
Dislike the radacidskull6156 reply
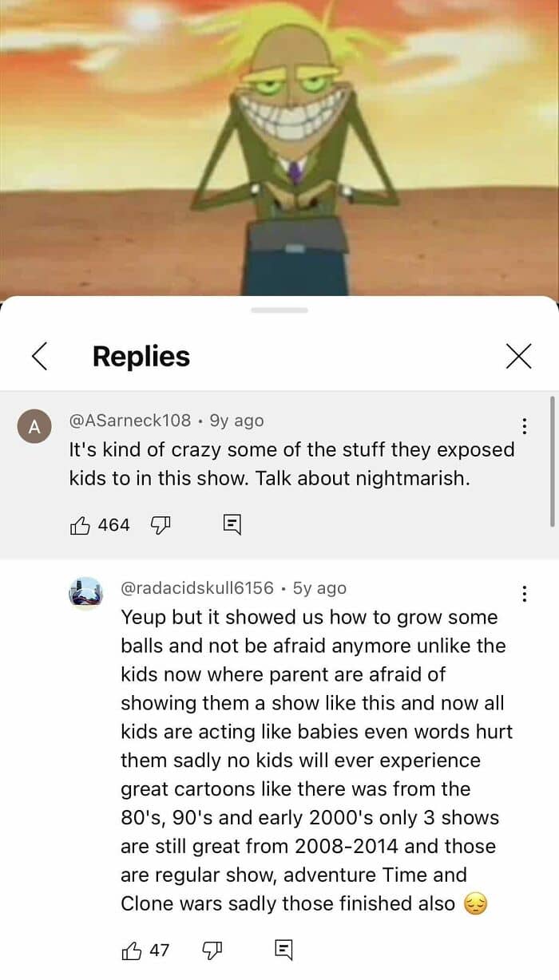(x=212, y=950)
